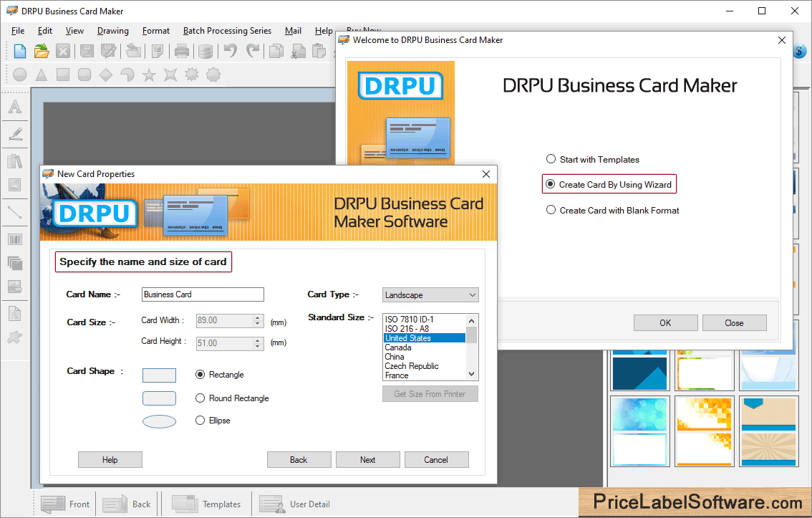Click the Back button in New Card Properties
812x518 pixels.
(299, 459)
